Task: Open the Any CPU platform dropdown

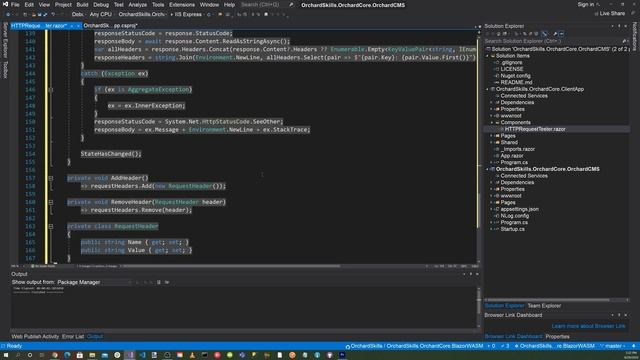Action: pos(102,14)
